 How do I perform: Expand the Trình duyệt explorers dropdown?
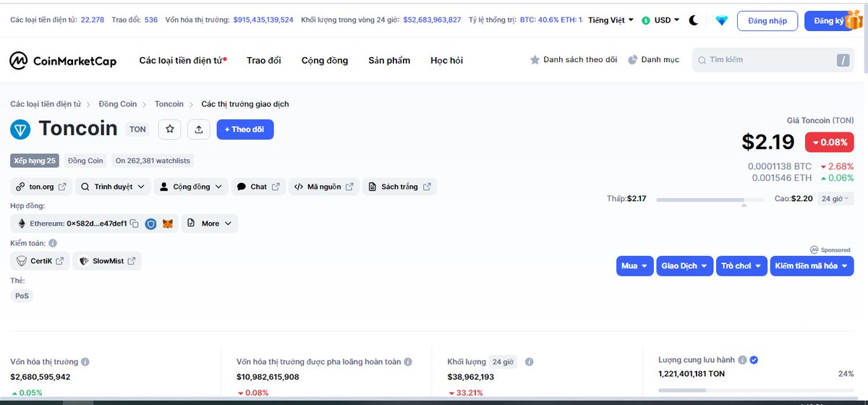(113, 187)
